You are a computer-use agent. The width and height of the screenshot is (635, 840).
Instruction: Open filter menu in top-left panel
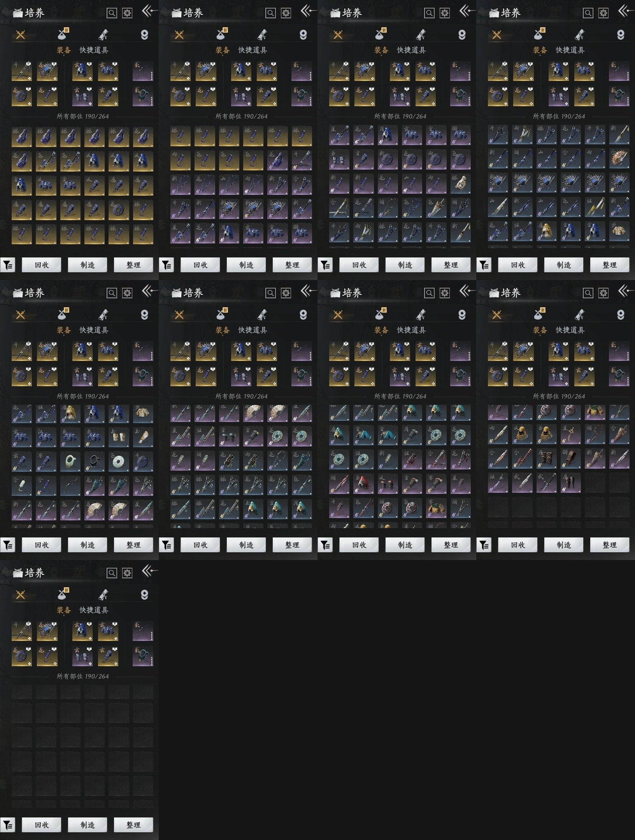[8, 265]
